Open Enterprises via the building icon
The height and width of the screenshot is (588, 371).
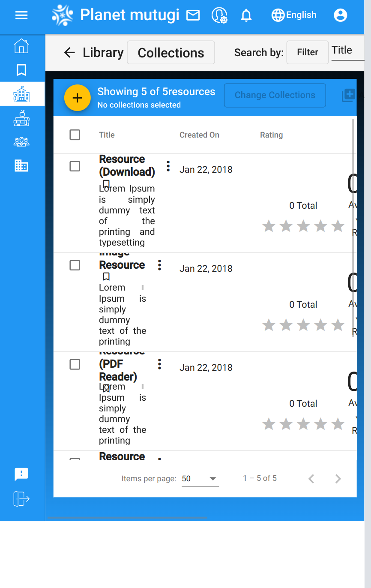[x=21, y=165]
